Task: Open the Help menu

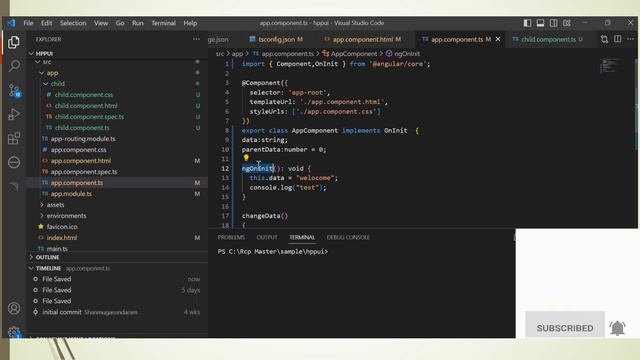Action: [190, 23]
